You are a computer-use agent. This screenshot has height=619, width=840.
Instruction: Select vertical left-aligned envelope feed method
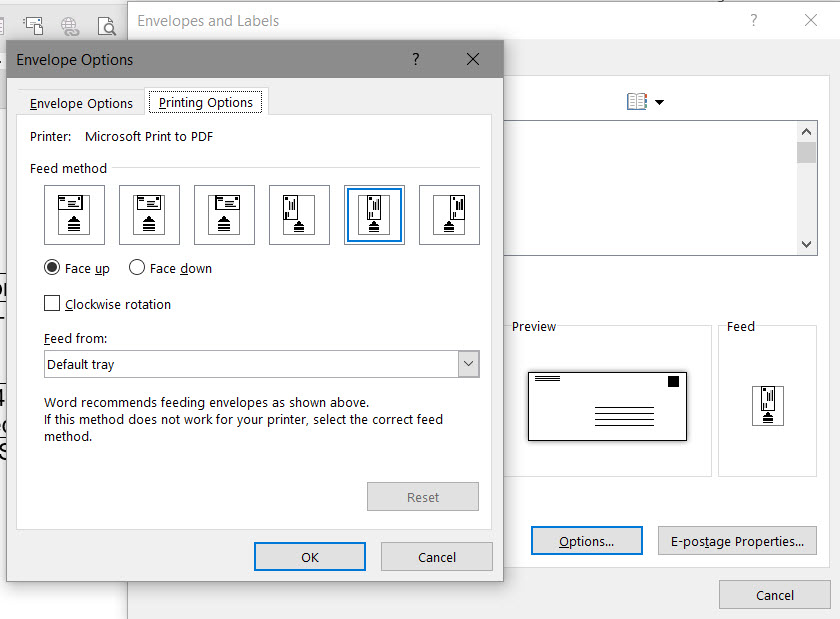click(299, 215)
